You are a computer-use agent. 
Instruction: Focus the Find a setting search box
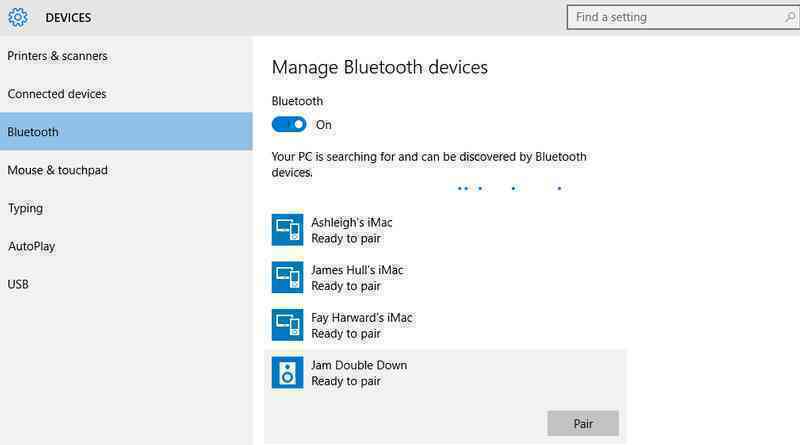[683, 17]
